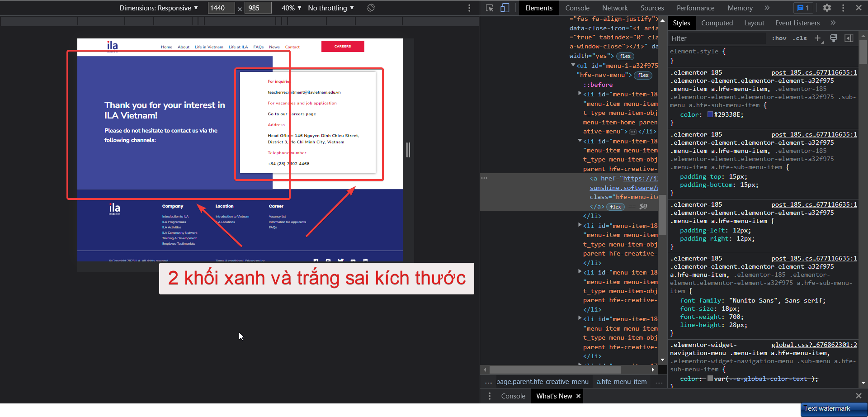Open DevTools settings gear

tap(827, 8)
